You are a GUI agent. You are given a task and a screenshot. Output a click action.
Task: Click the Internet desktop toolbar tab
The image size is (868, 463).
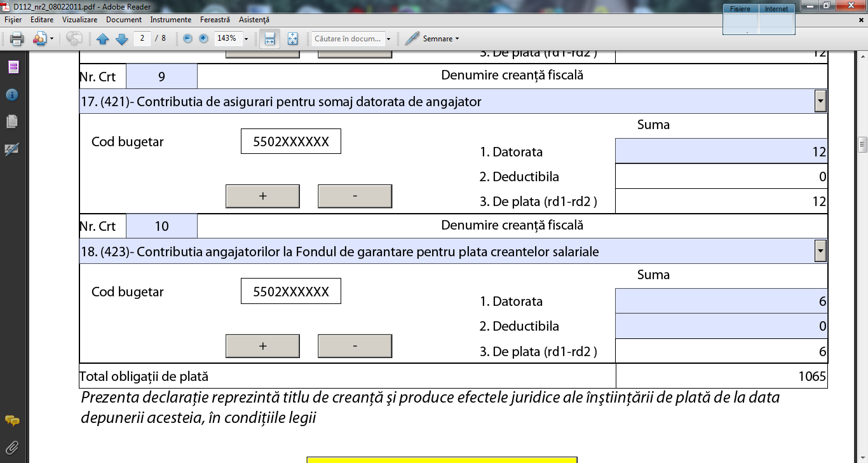tap(776, 9)
